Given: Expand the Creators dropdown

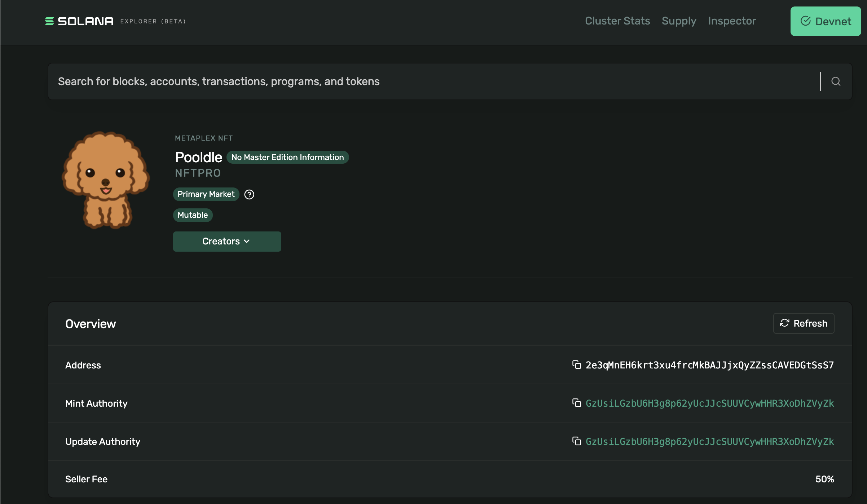Looking at the screenshot, I should 226,242.
